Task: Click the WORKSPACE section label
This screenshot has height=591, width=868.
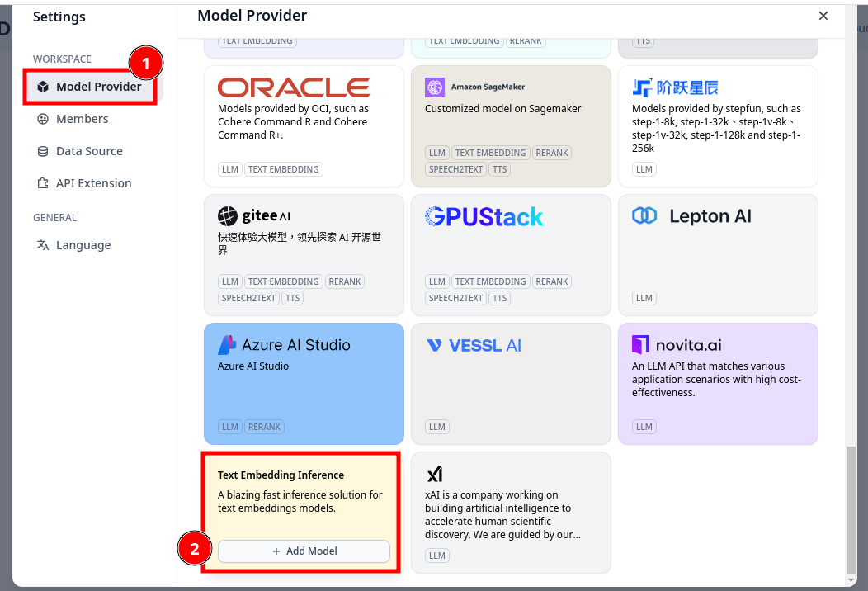Action: click(x=62, y=59)
